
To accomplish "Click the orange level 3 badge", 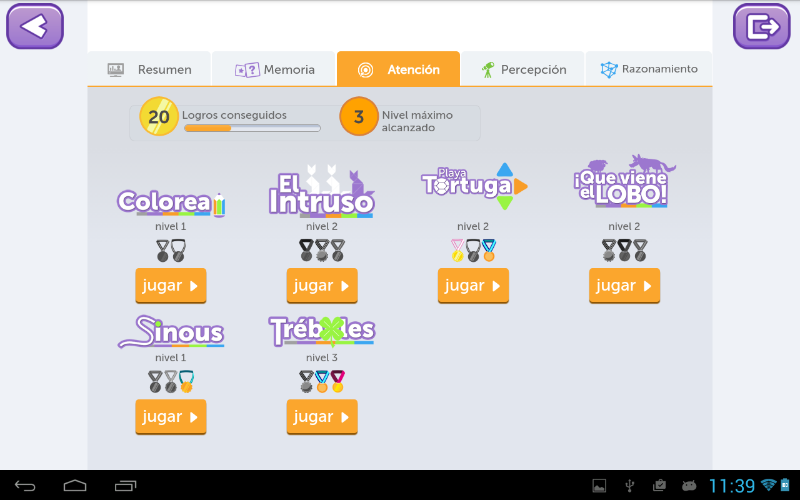I will (x=359, y=116).
